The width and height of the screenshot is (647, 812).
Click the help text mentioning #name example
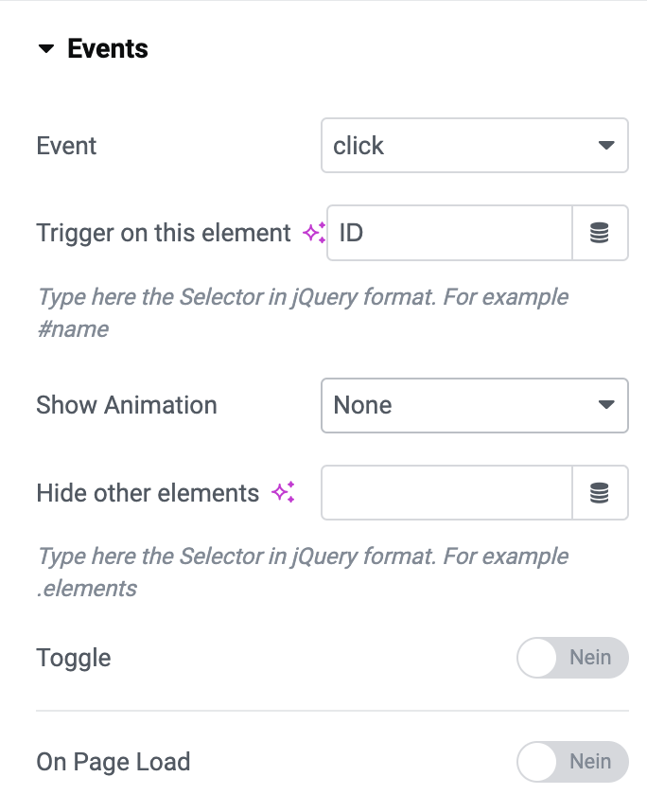303,313
